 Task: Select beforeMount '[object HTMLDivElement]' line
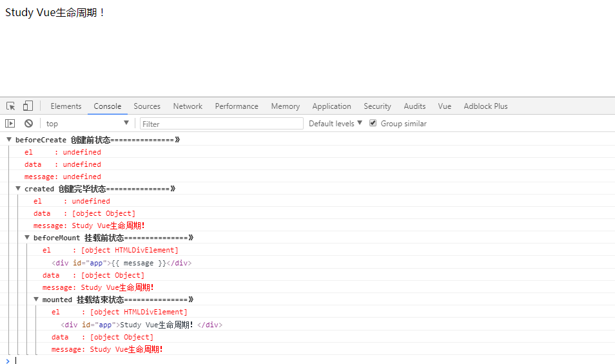pyautogui.click(x=110, y=250)
